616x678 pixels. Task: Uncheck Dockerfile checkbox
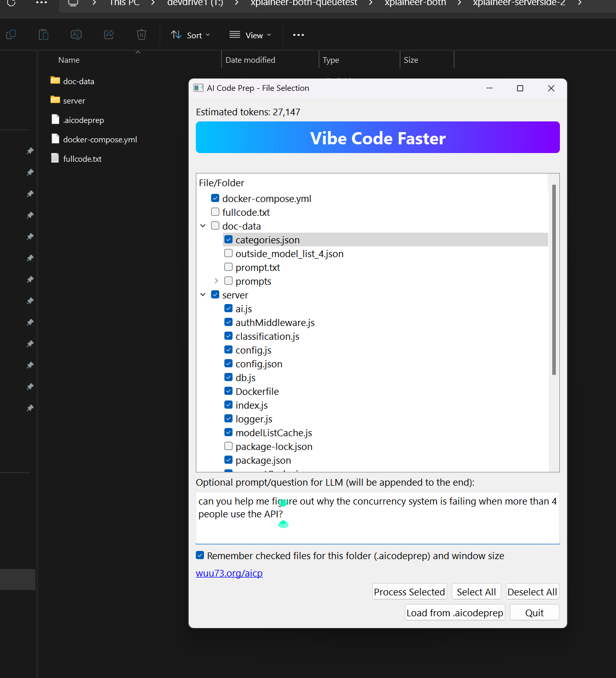click(x=228, y=391)
